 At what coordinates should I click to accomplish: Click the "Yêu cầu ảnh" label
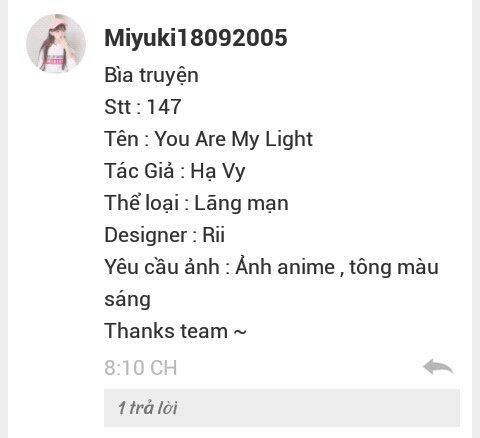pos(162,267)
